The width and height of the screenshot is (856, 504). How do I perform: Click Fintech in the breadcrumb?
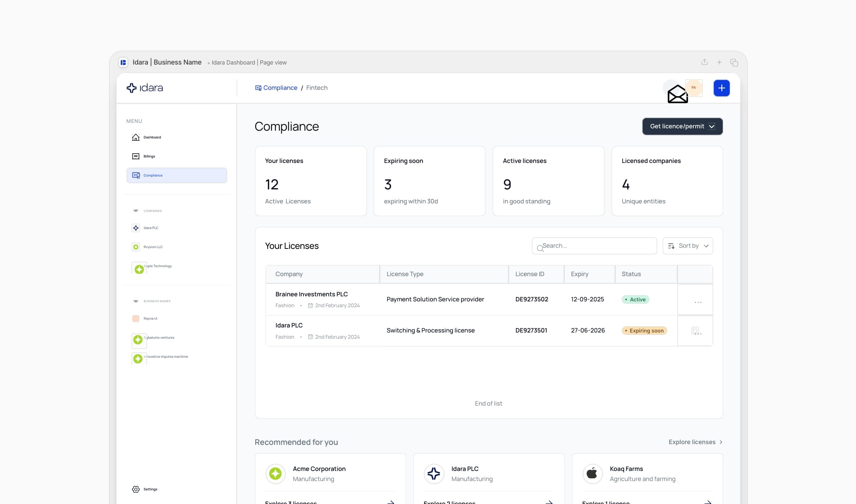click(317, 88)
